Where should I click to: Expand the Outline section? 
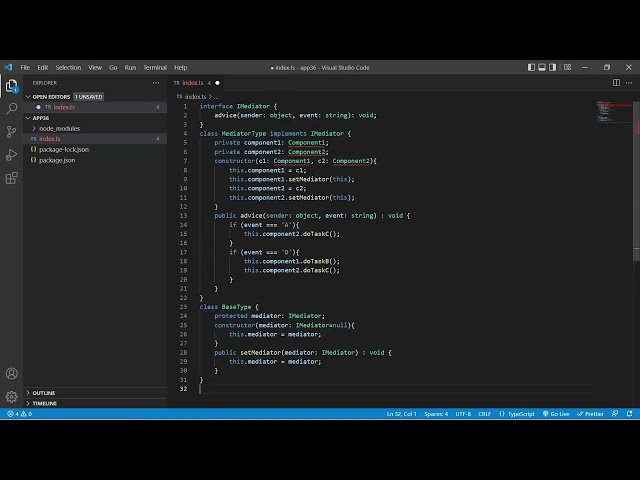point(28,393)
